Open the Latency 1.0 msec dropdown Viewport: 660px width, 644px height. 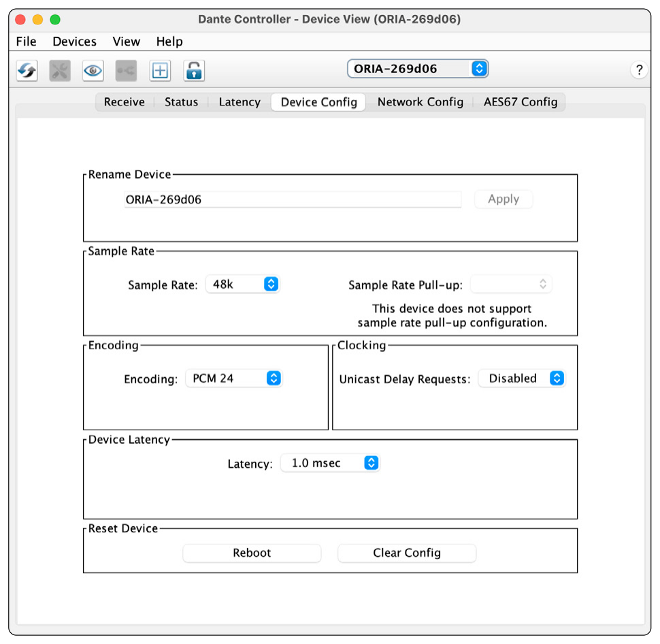[x=330, y=463]
